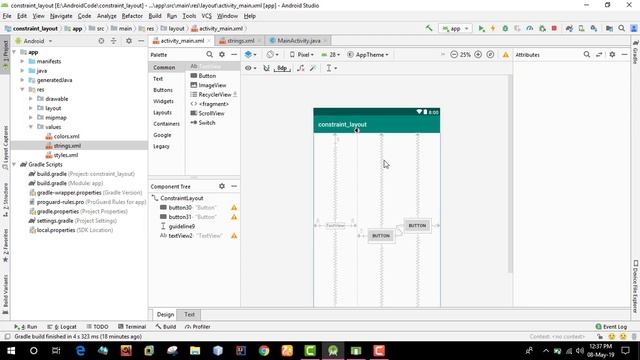Viewport: 640px width, 360px height.
Task: Expand the drawable folder
Action: (x=31, y=99)
